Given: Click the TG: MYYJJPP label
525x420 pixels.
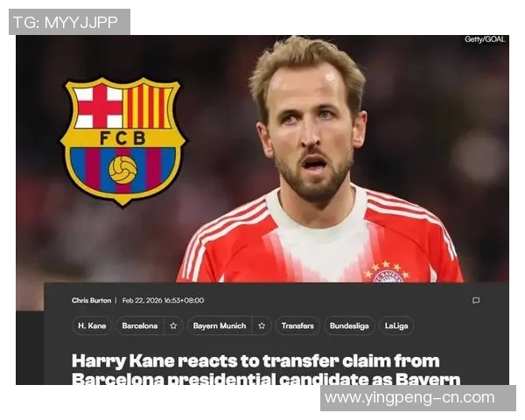Looking at the screenshot, I should 66,23.
